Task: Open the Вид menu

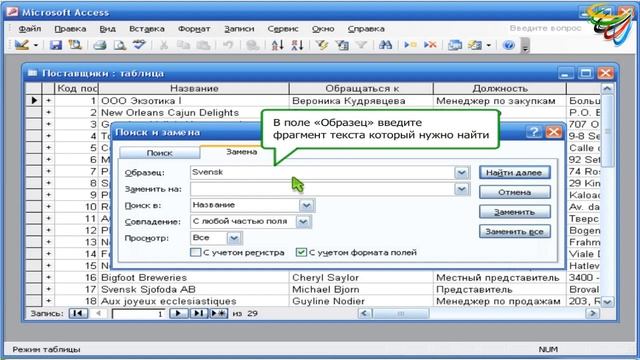Action: click(x=107, y=29)
